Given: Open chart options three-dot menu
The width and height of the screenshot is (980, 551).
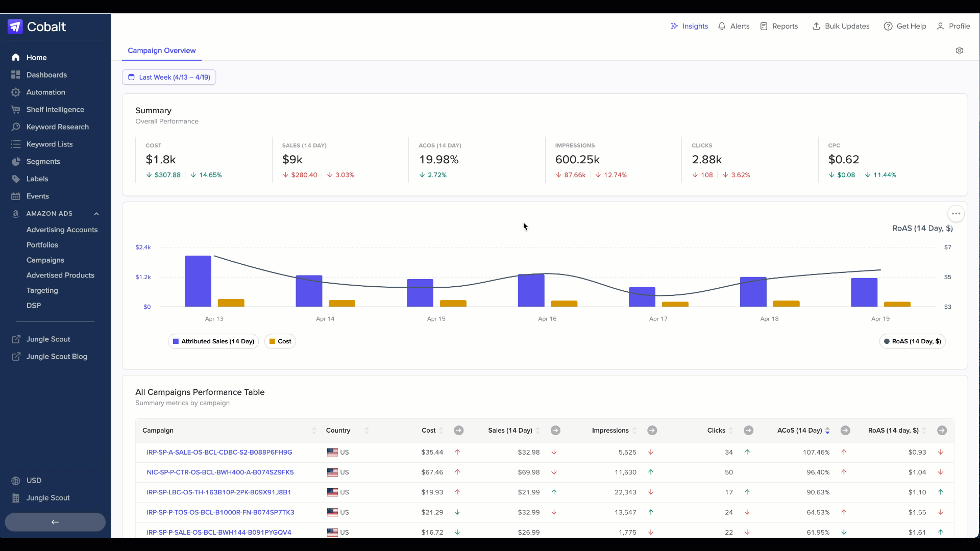Looking at the screenshot, I should pos(956,214).
